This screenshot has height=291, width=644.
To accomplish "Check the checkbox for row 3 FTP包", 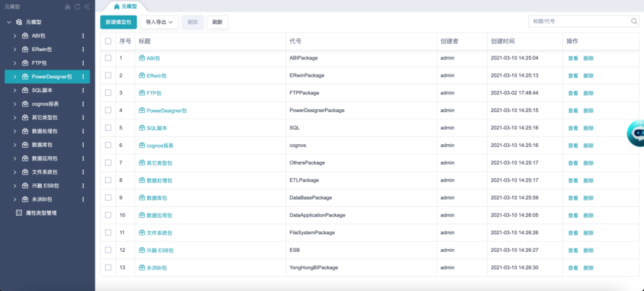I will point(108,93).
